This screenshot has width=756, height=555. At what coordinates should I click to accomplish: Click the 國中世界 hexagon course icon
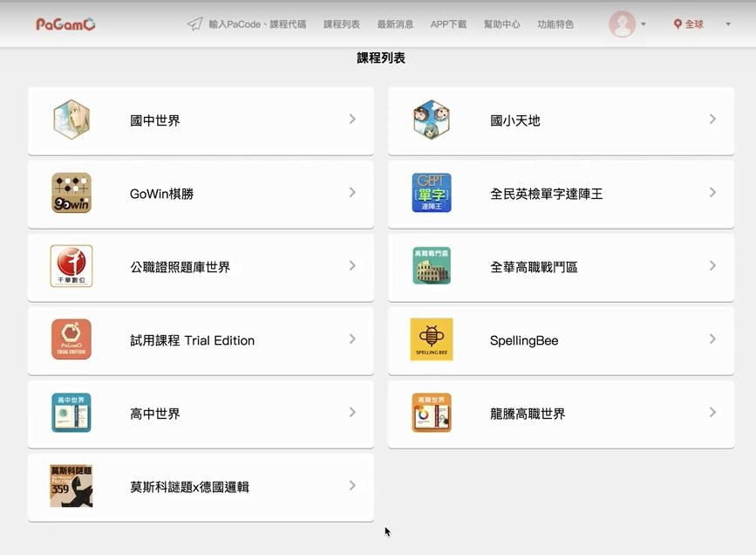click(x=72, y=120)
